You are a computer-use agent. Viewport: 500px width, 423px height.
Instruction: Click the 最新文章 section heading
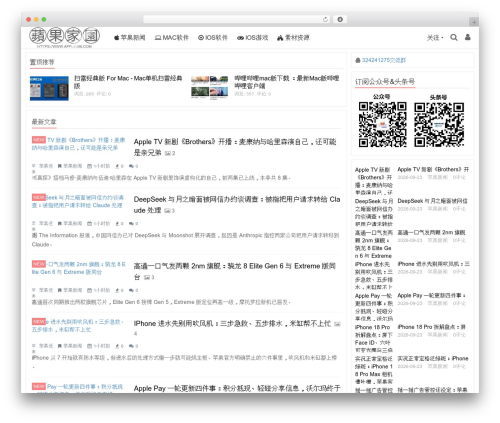tap(44, 122)
